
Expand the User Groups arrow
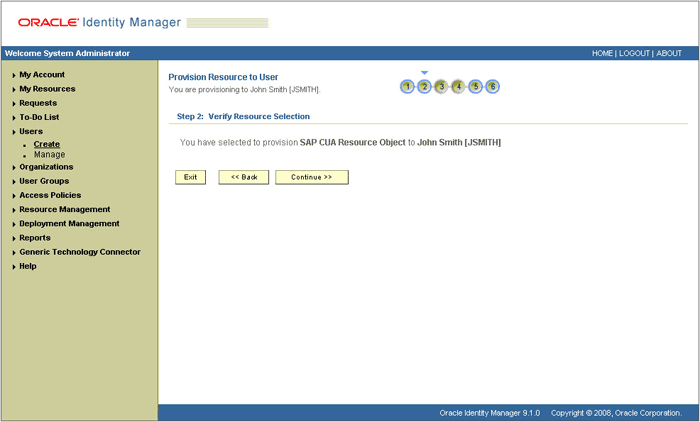[14, 182]
